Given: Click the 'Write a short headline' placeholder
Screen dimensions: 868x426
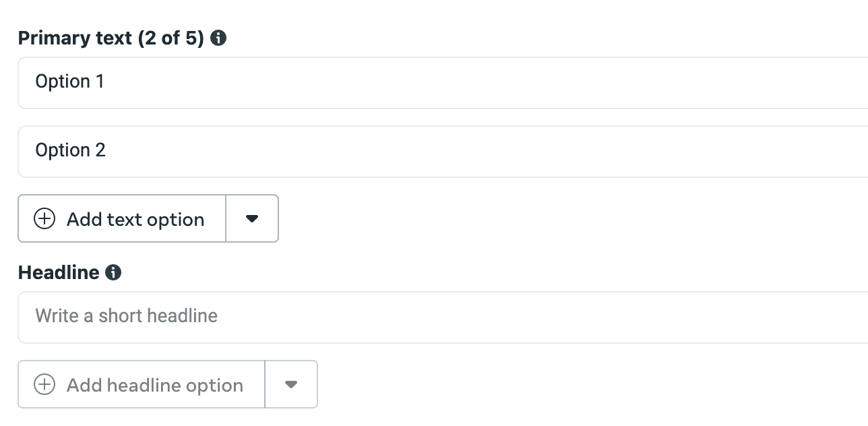Looking at the screenshot, I should coord(127,316).
